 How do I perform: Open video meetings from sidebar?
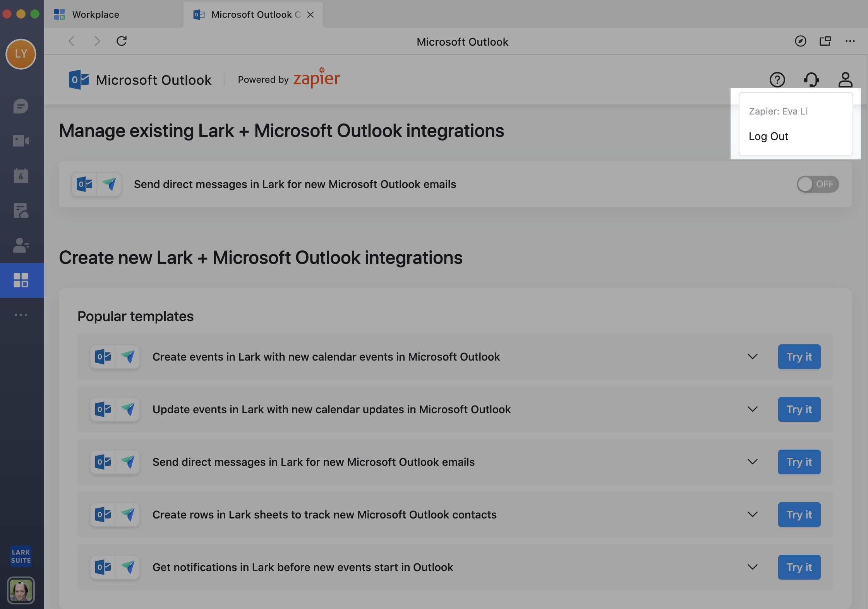click(21, 141)
